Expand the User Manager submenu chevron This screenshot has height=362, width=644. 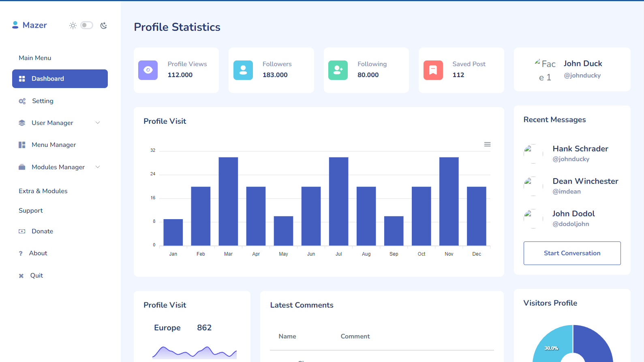[x=98, y=123]
